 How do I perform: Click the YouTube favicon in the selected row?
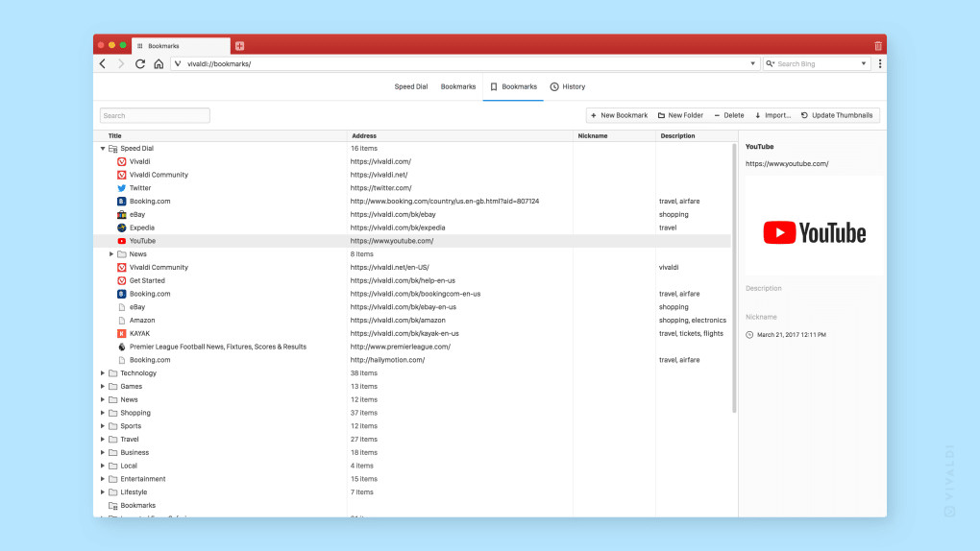[x=122, y=241]
